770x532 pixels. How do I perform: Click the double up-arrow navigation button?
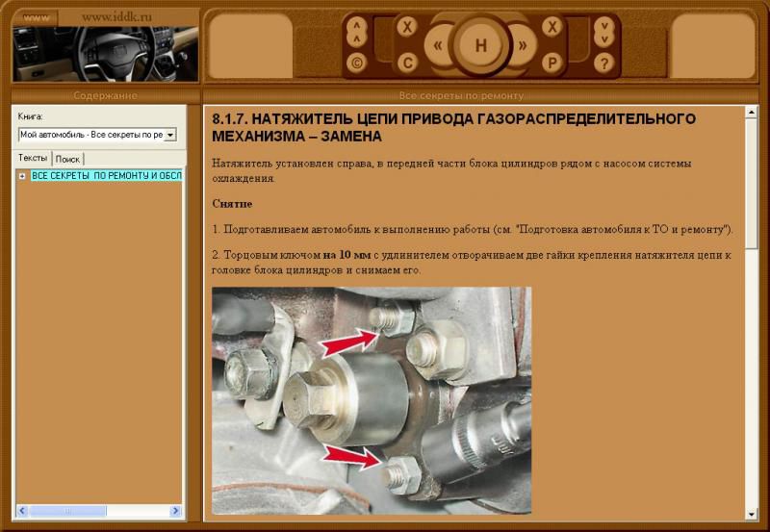[357, 32]
